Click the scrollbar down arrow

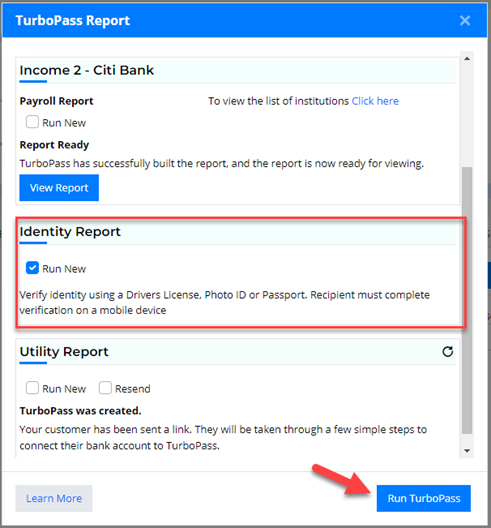click(467, 451)
